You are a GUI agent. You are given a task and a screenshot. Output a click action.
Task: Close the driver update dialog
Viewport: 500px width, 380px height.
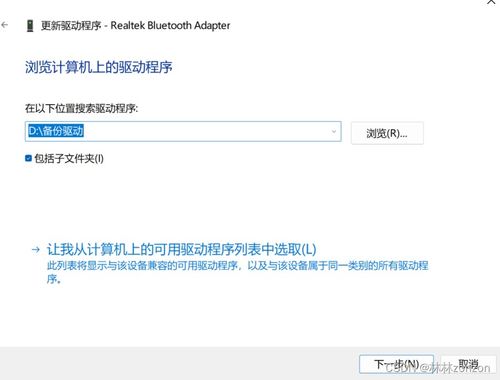491,3
